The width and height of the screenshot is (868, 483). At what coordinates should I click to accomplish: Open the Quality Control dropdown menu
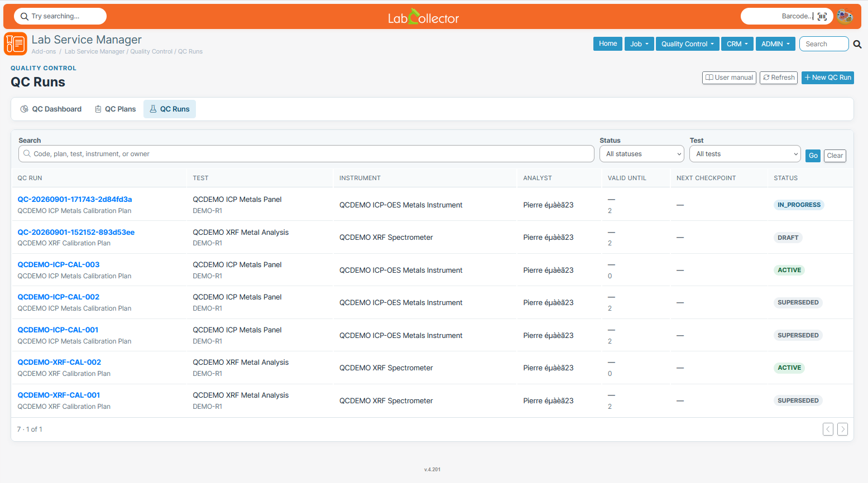pos(688,44)
